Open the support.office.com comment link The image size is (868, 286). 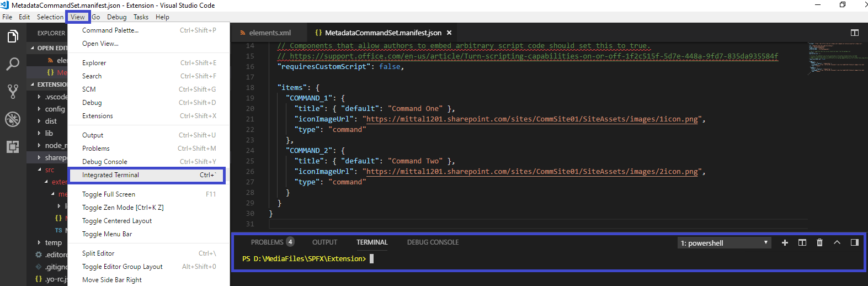pos(534,56)
